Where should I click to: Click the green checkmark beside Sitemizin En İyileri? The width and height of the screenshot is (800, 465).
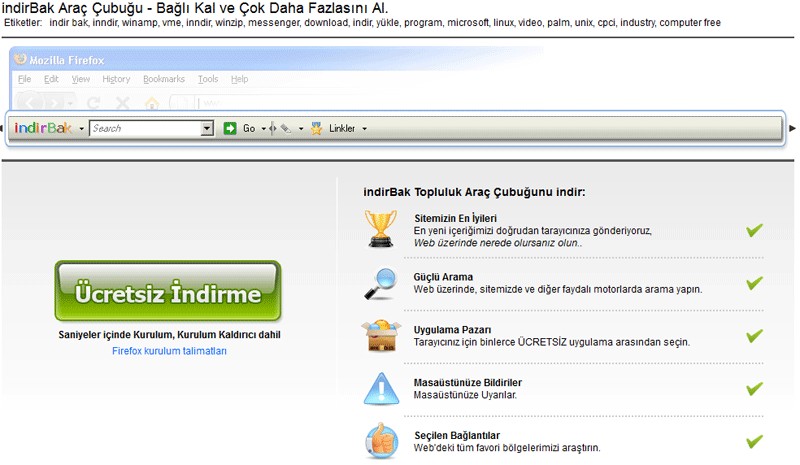755,230
